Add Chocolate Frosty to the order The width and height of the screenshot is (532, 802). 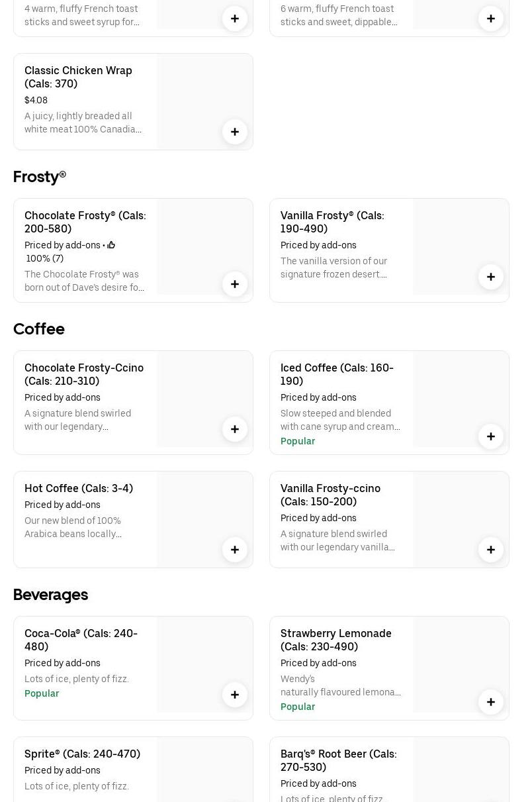coord(235,284)
